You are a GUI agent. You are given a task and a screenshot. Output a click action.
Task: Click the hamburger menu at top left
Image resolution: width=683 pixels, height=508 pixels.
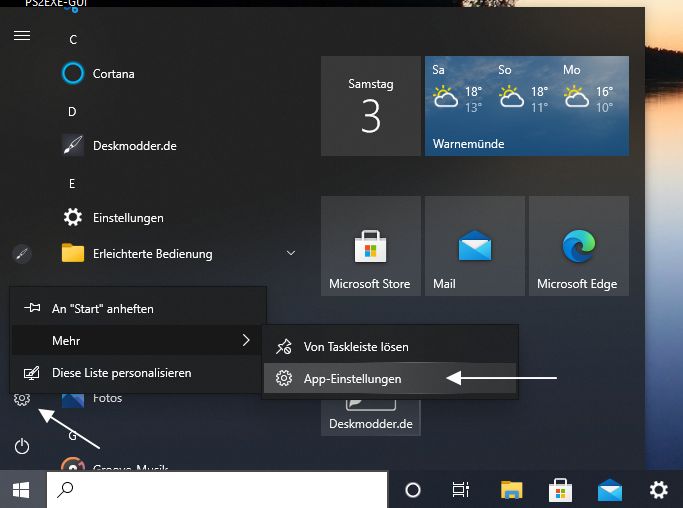coord(22,35)
